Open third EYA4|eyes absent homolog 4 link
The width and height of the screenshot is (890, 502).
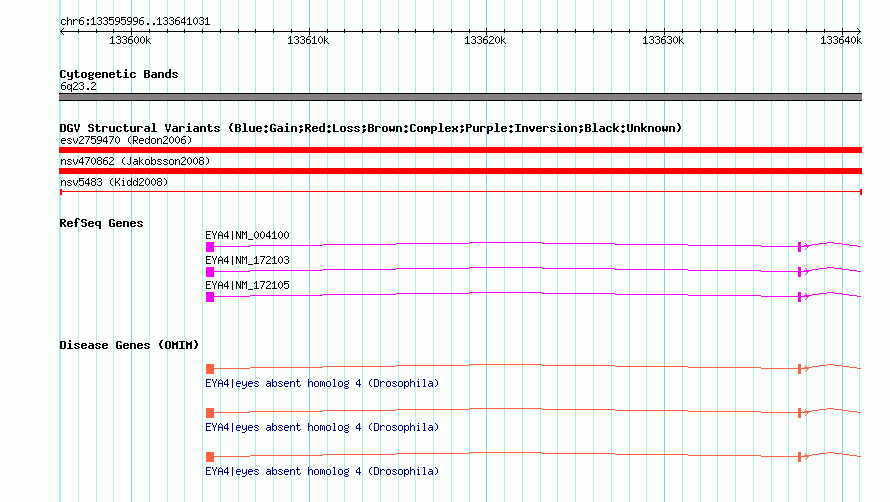click(322, 471)
